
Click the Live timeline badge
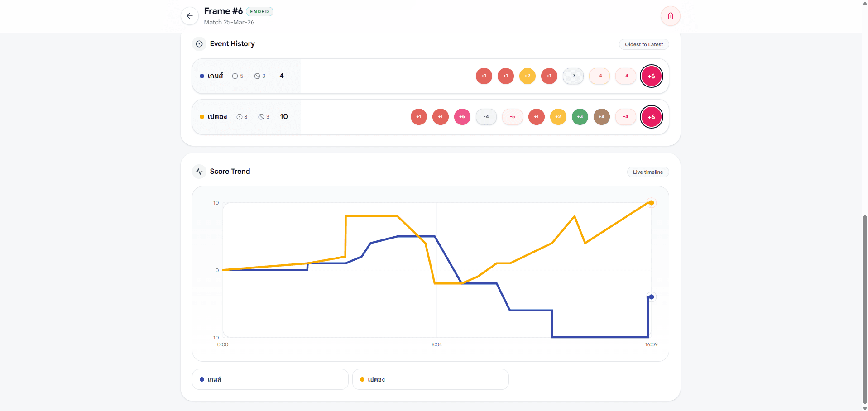coord(647,172)
